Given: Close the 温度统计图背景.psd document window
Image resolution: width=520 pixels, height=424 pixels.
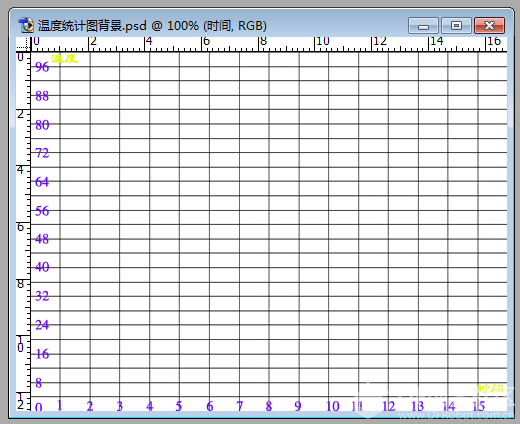Looking at the screenshot, I should click(489, 26).
